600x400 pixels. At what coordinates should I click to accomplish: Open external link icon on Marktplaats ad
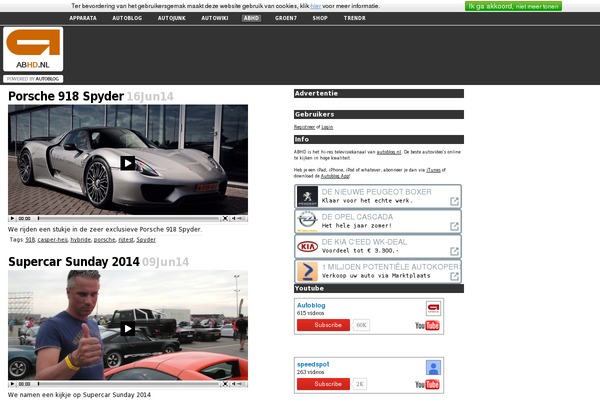(x=454, y=276)
